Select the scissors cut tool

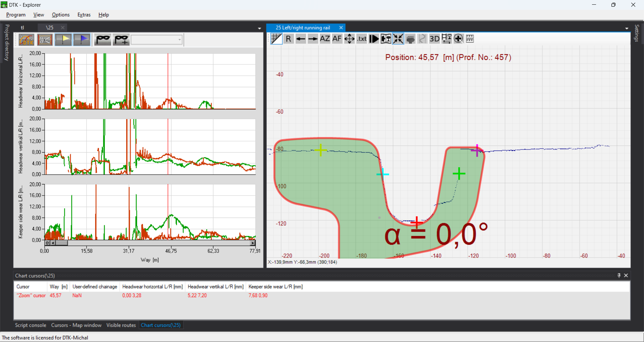[45, 40]
